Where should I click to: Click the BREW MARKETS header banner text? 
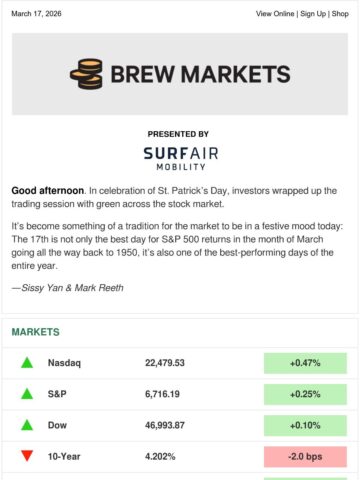(200, 74)
